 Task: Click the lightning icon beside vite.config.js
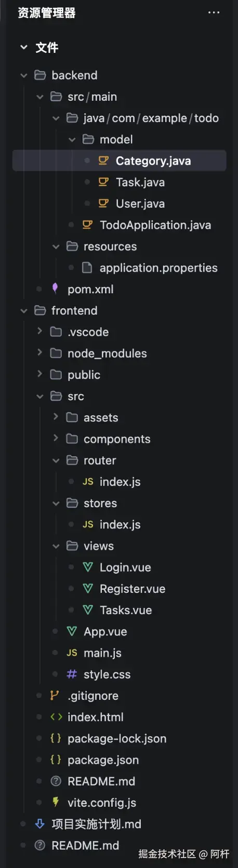pyautogui.click(x=56, y=802)
